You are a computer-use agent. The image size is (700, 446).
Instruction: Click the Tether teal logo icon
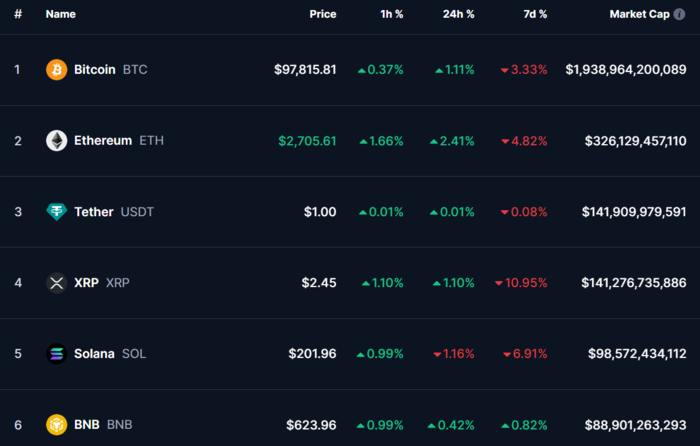(57, 212)
